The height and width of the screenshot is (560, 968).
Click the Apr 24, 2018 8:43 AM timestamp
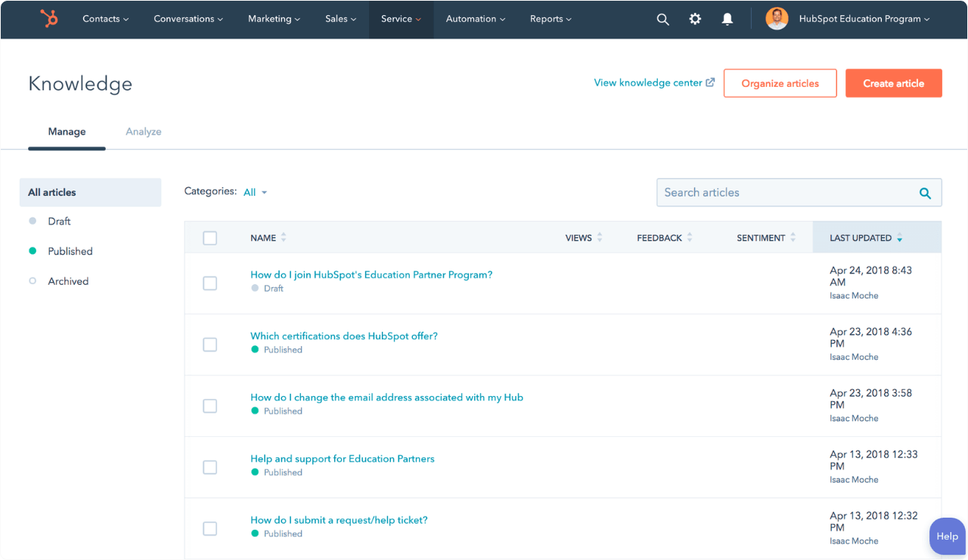click(x=870, y=276)
